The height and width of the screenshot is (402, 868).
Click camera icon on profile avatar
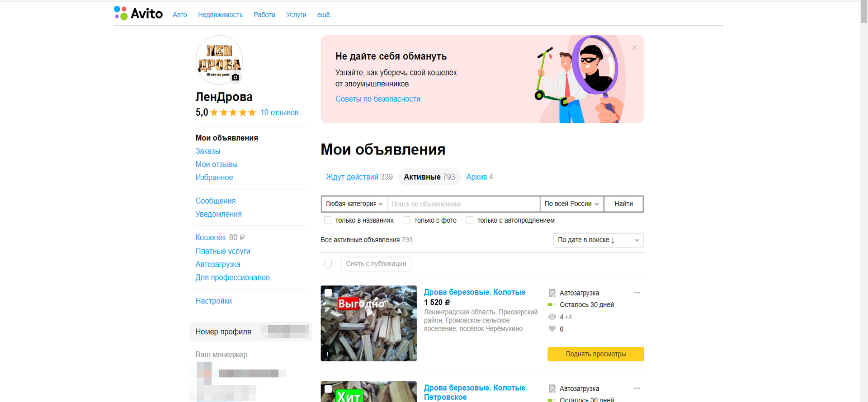click(235, 77)
